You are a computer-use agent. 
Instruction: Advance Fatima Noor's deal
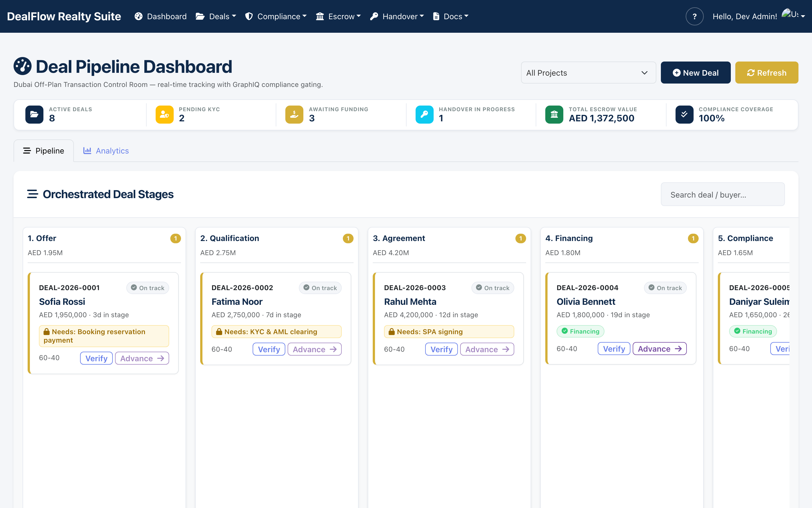(314, 349)
